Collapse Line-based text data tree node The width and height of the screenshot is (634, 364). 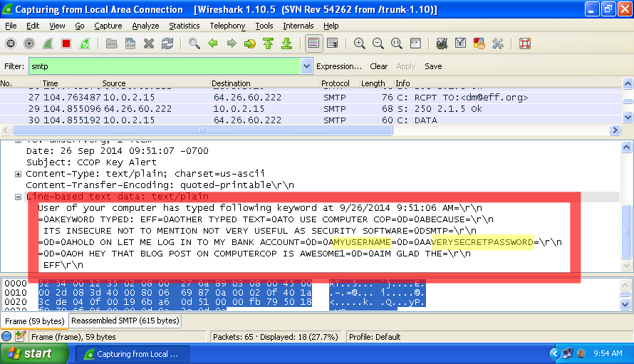pos(19,197)
